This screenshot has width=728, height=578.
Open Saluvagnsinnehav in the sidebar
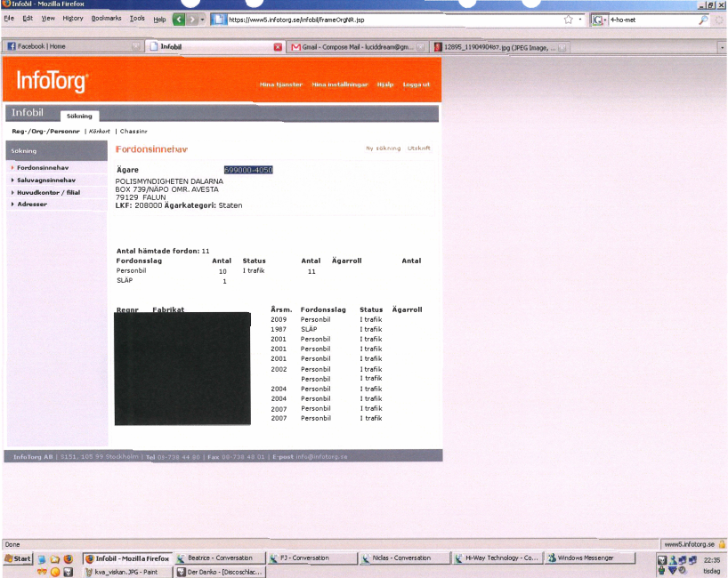46,180
